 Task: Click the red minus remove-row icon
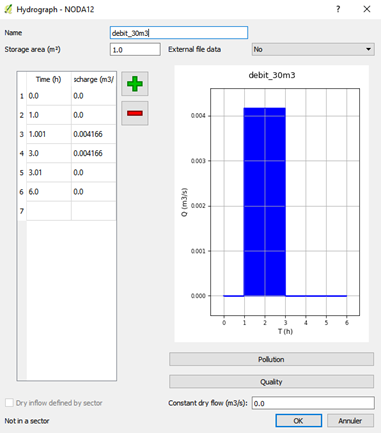point(135,113)
